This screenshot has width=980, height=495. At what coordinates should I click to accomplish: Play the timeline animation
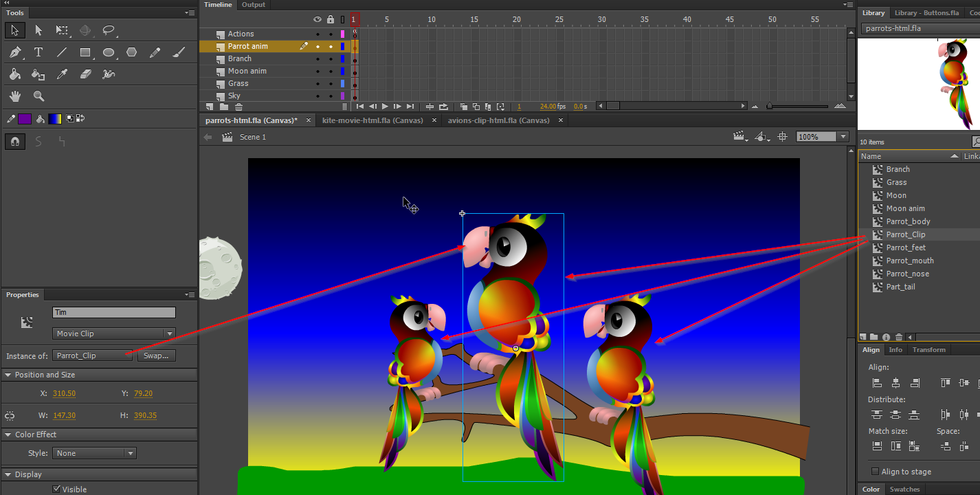point(385,107)
